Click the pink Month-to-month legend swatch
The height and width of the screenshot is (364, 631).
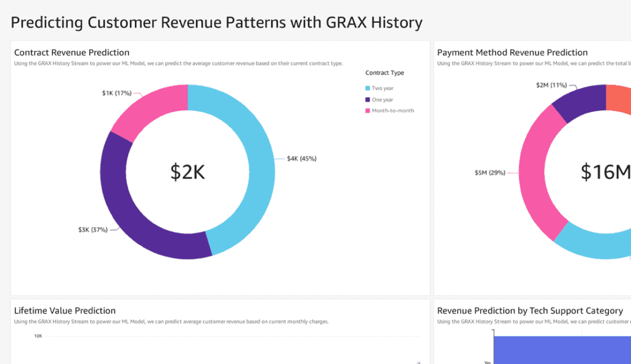(367, 111)
